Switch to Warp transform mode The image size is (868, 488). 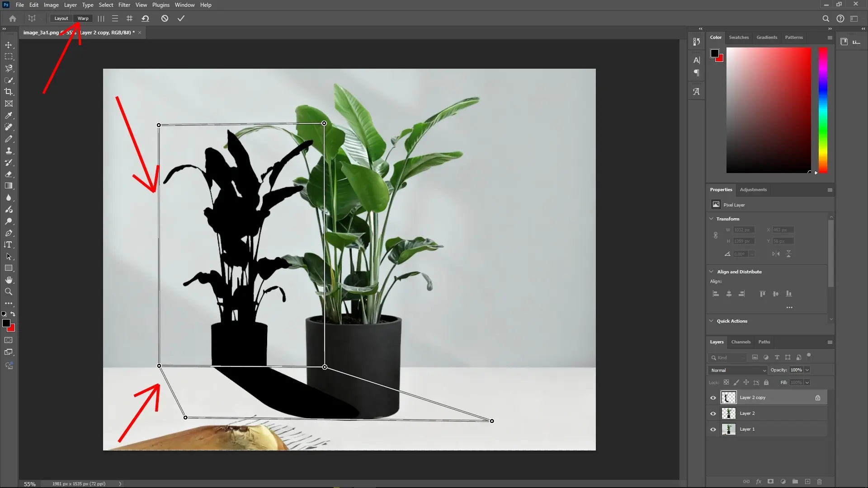click(x=83, y=19)
